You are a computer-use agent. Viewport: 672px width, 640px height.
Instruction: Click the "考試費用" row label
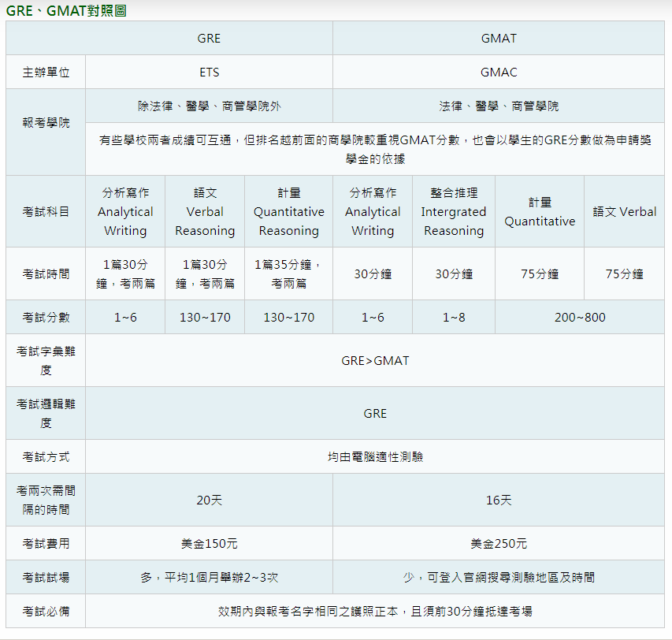pos(46,543)
